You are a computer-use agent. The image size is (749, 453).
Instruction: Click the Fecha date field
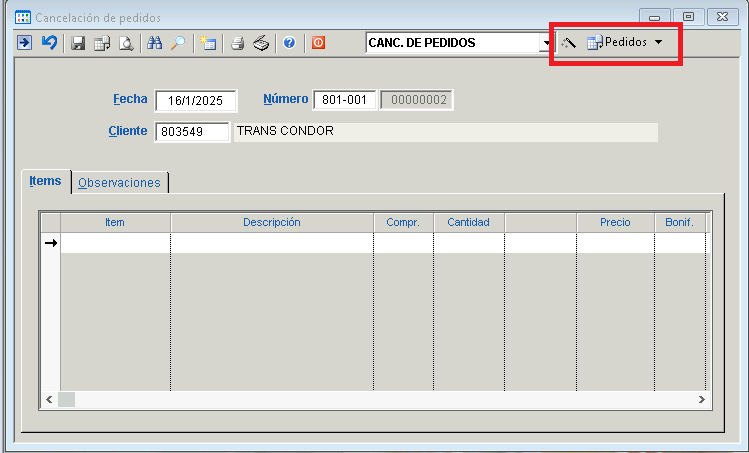[x=195, y=100]
